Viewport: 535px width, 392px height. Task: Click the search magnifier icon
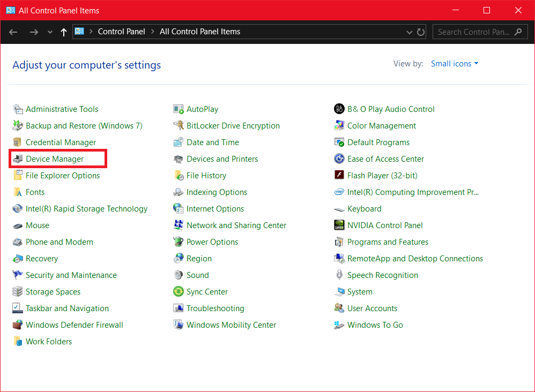tap(518, 32)
